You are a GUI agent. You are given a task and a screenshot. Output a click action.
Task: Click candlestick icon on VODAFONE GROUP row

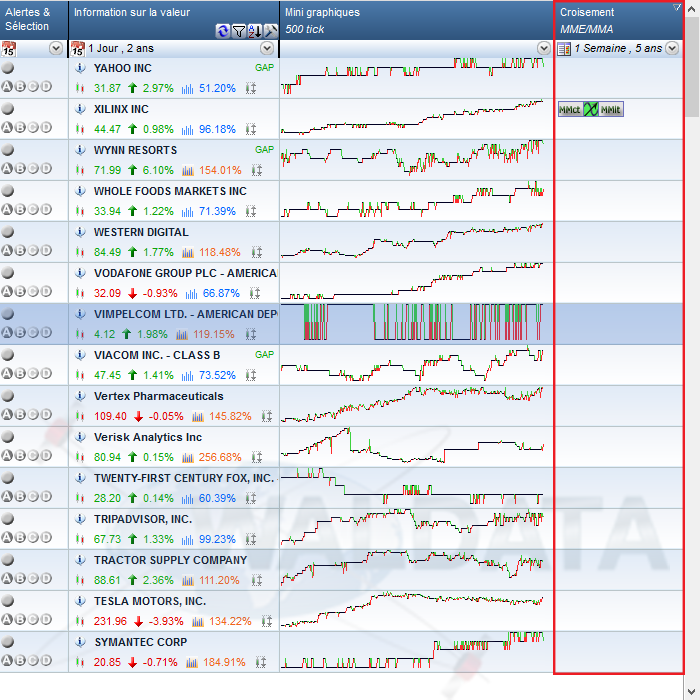[80, 293]
